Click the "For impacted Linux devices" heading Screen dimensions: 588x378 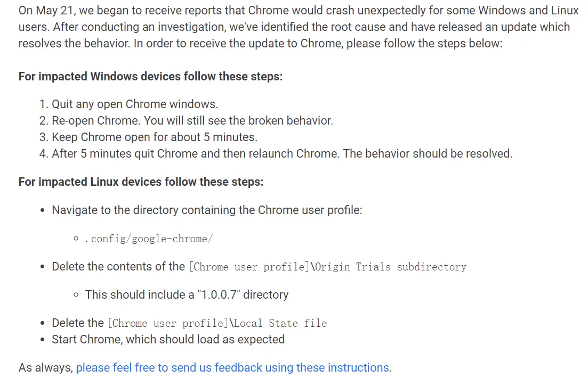coord(141,182)
